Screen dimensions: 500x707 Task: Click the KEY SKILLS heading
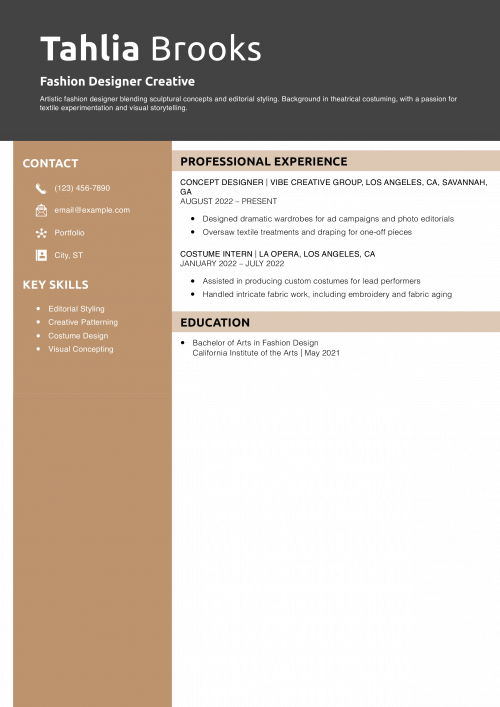55,285
